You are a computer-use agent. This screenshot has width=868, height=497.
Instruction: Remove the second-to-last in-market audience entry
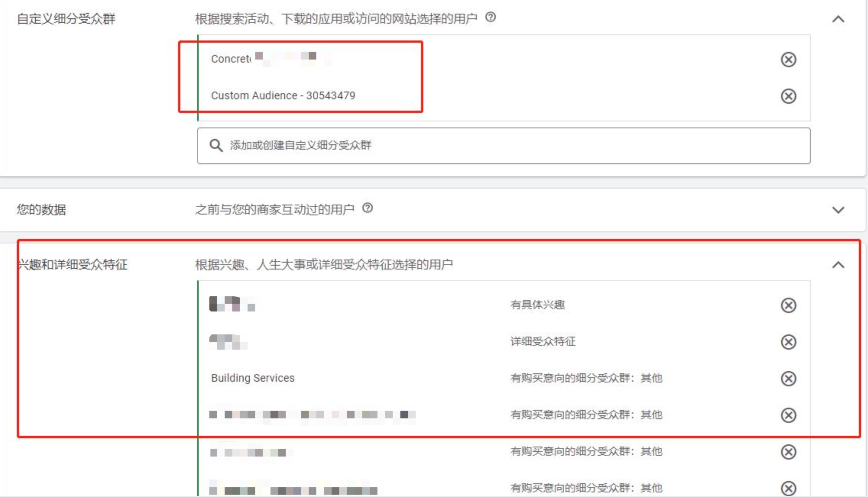tap(788, 452)
